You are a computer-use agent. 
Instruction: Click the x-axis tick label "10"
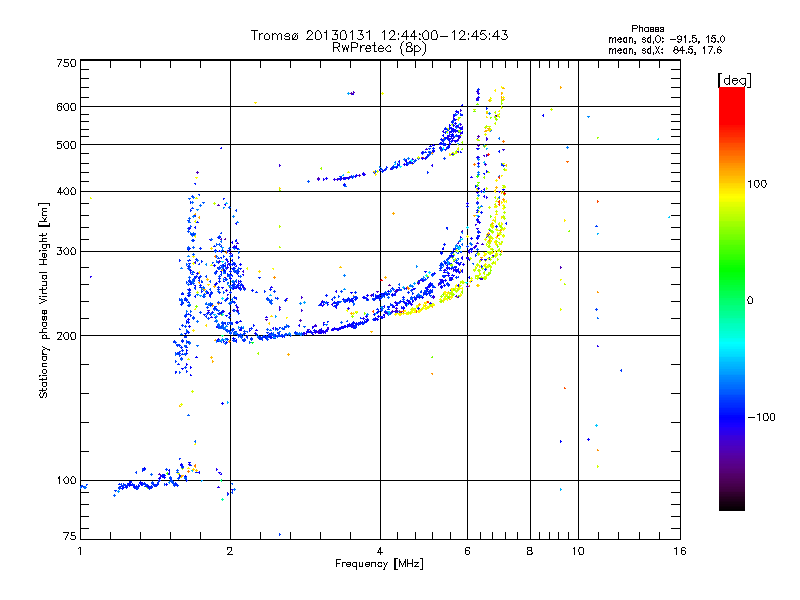[578, 551]
